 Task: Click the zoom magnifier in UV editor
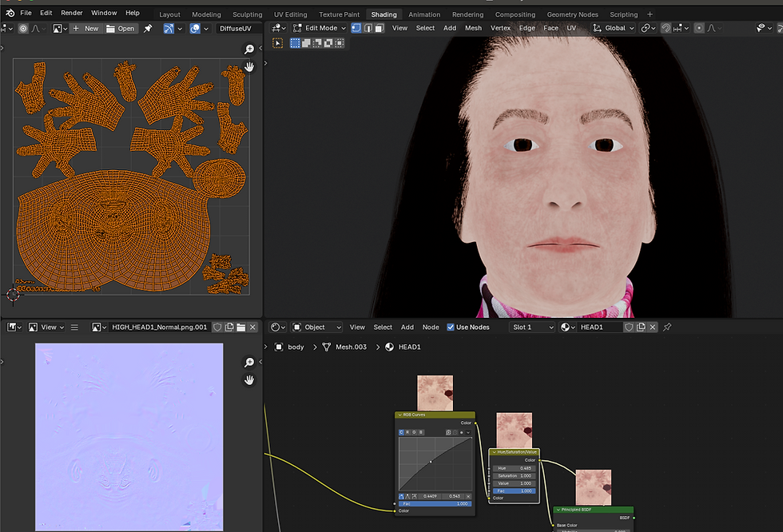(248, 49)
